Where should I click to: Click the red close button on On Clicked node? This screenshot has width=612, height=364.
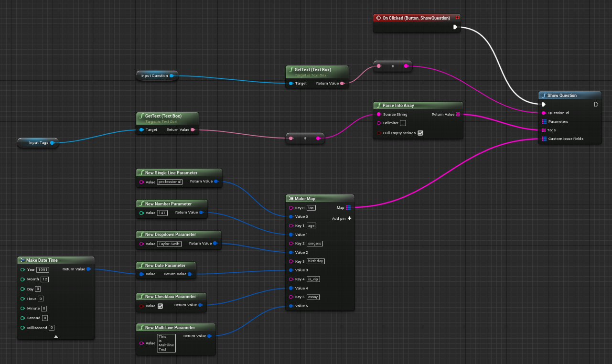pos(457,17)
